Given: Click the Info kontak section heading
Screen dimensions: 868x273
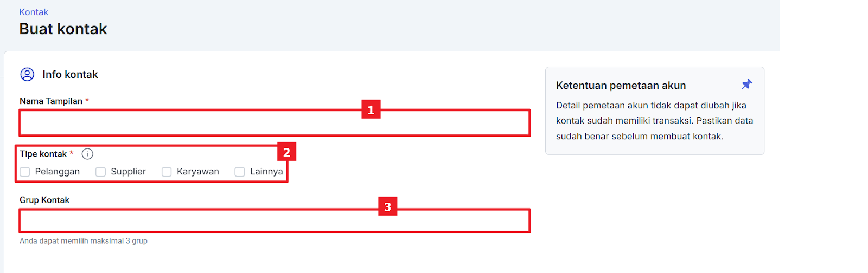Looking at the screenshot, I should [x=71, y=74].
